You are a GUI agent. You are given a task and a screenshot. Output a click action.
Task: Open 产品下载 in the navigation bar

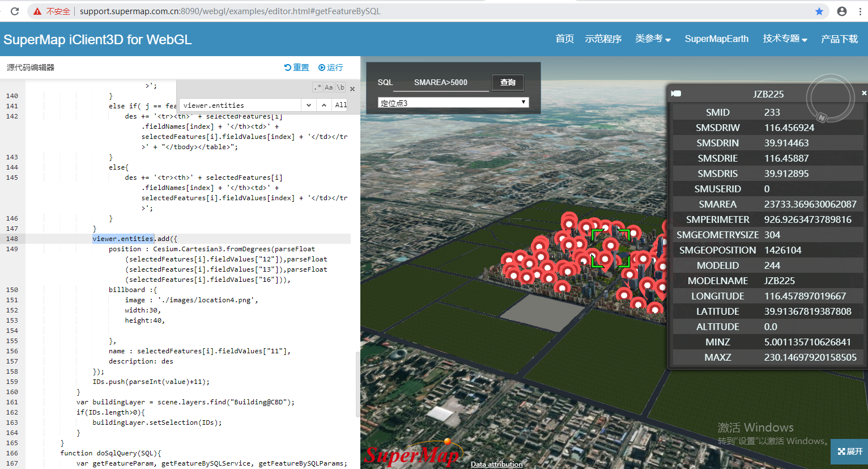[x=840, y=39]
